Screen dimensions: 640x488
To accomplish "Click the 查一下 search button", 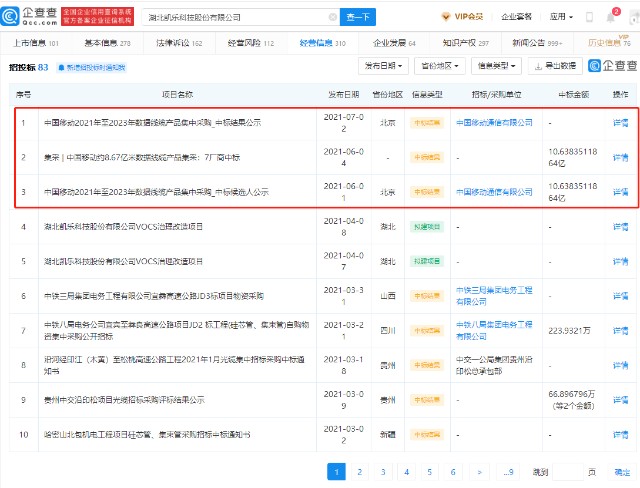I will click(360, 17).
